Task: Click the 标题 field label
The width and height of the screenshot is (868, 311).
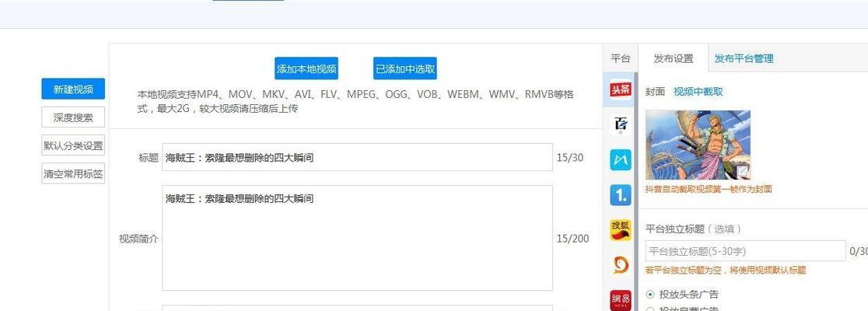Action: (149, 158)
